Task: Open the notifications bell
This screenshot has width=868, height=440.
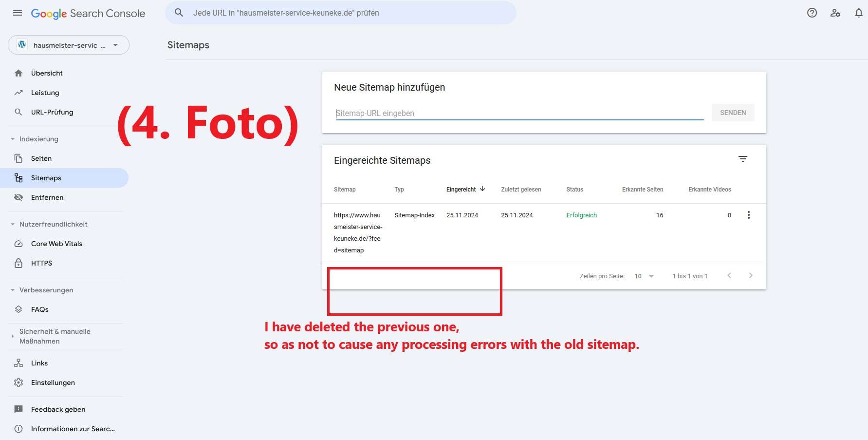Action: point(859,13)
